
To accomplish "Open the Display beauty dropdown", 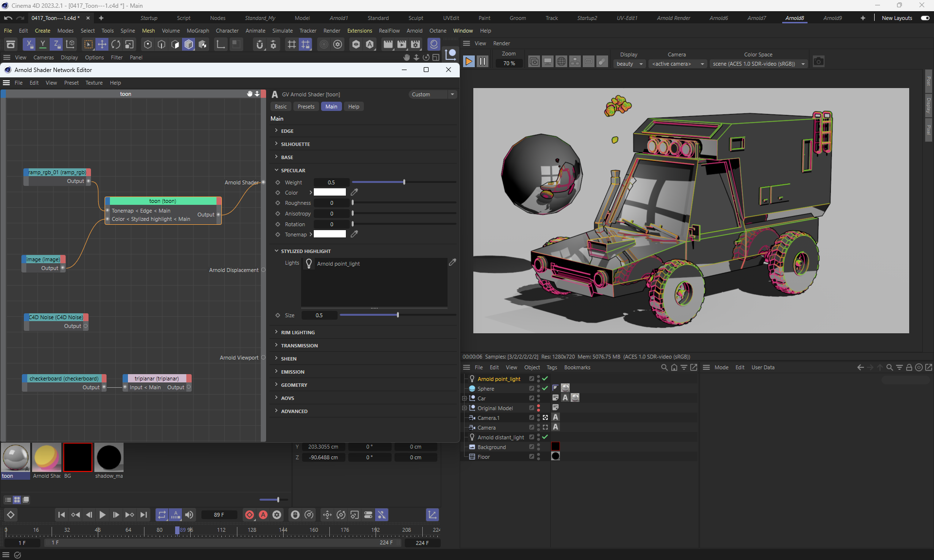I will [629, 64].
